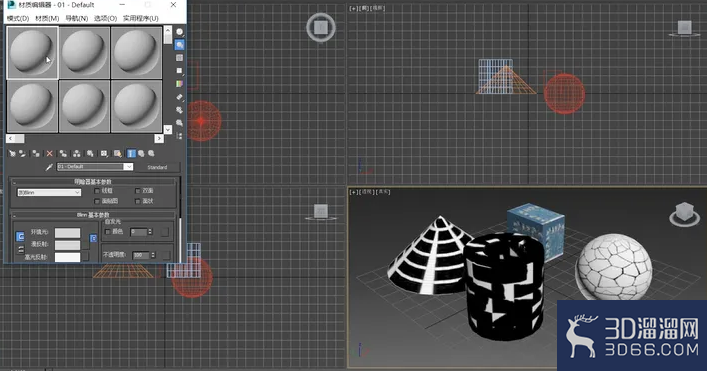Click self-illumination value field
Image resolution: width=707 pixels, height=371 pixels.
coord(138,232)
